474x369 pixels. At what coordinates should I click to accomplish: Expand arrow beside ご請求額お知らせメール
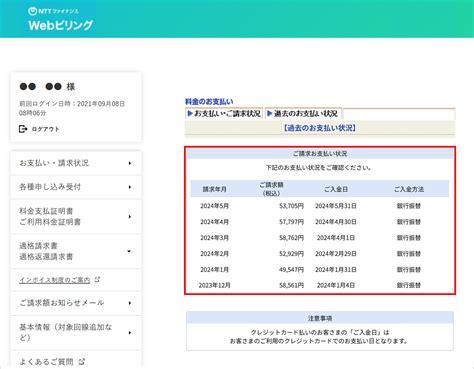[x=130, y=303]
